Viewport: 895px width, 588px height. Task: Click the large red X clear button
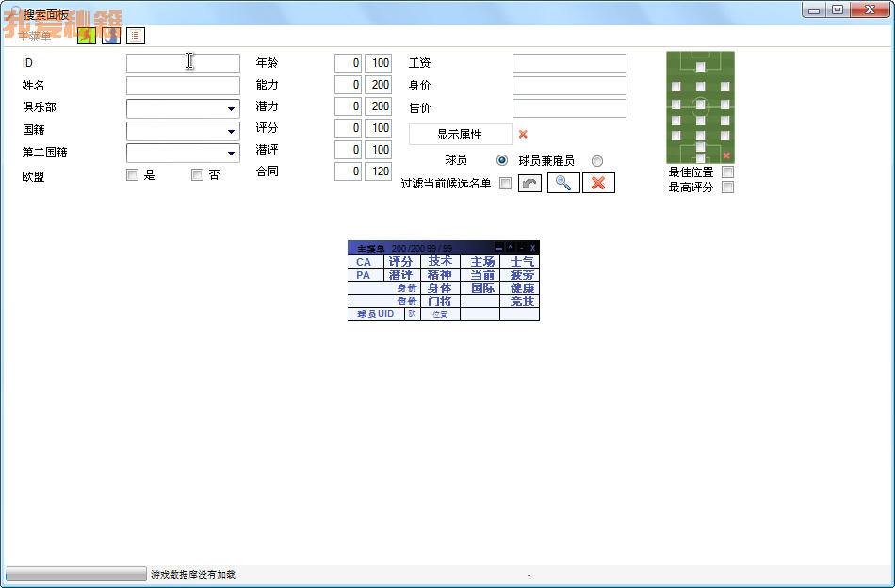[x=598, y=183]
